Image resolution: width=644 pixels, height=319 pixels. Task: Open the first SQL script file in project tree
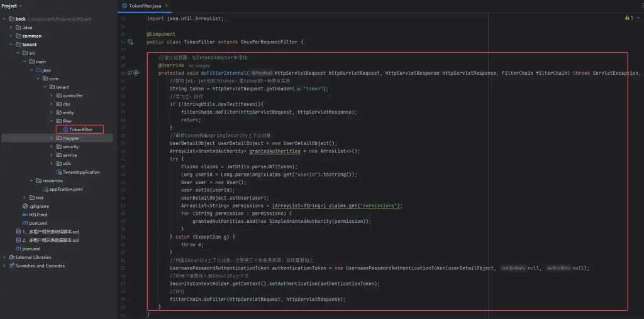pyautogui.click(x=49, y=232)
